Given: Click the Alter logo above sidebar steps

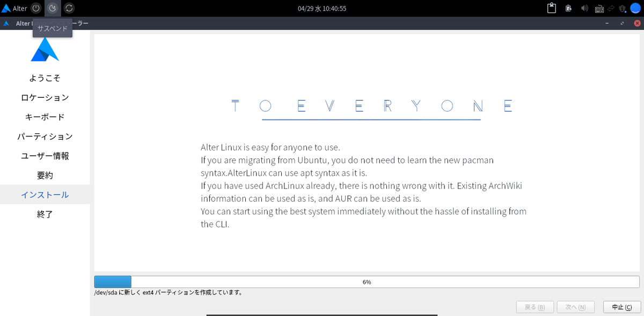Looking at the screenshot, I should point(45,49).
